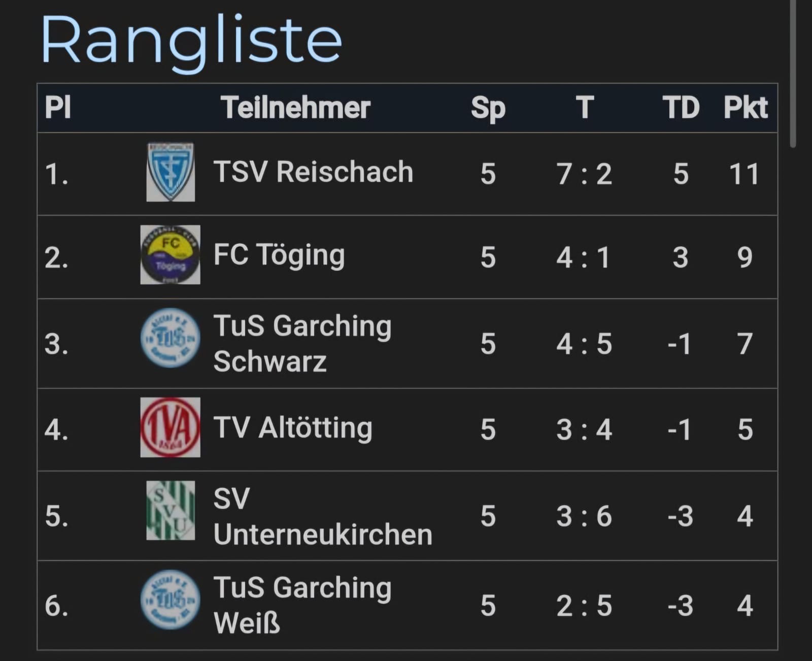Open the TuS Garching Weiß team name
The image size is (812, 661).
pyautogui.click(x=302, y=605)
